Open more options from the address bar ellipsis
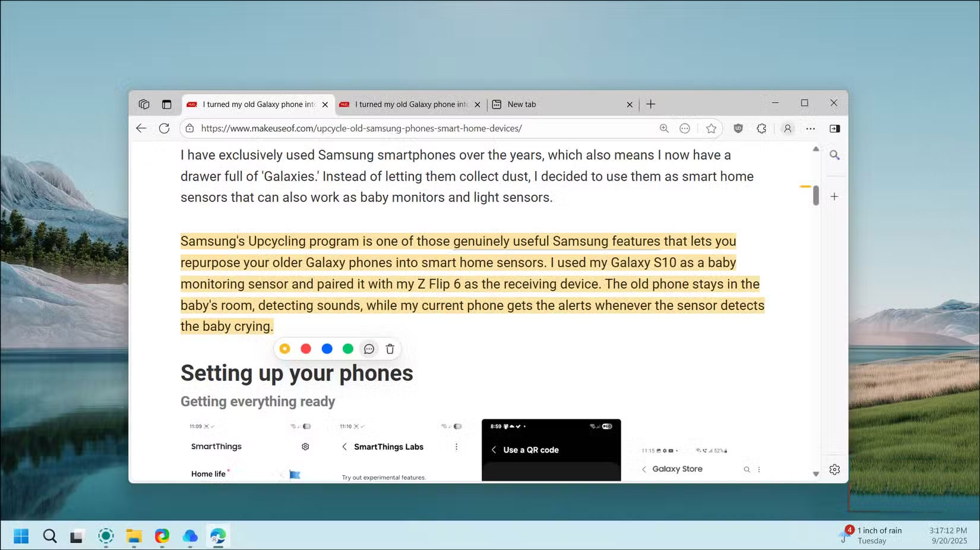The width and height of the screenshot is (980, 550). click(685, 128)
